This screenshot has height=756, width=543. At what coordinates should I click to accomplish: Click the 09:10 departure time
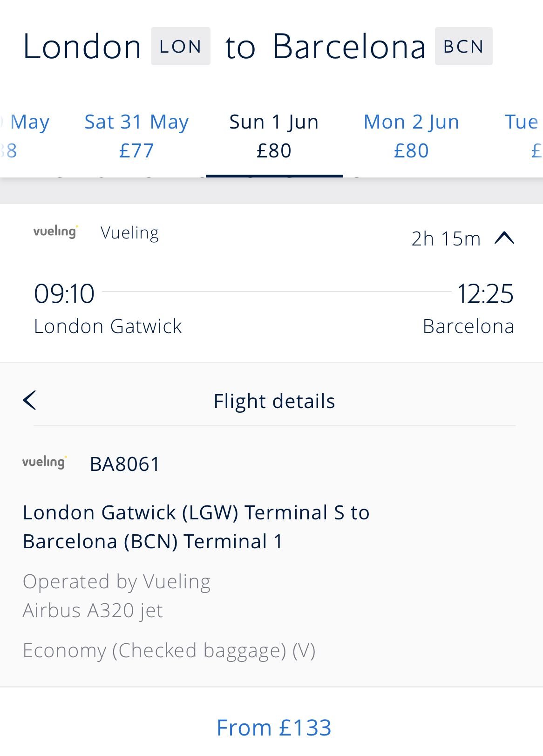coord(64,294)
